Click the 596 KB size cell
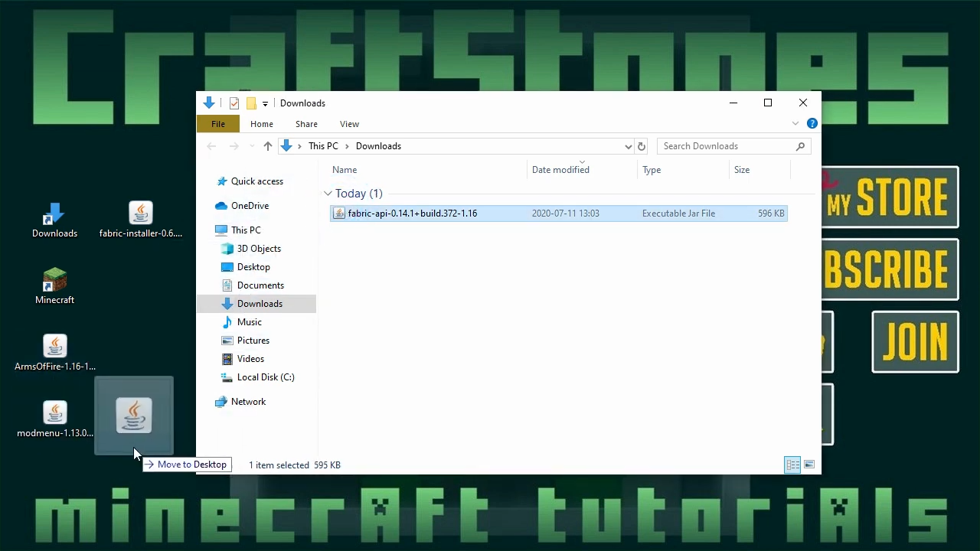Viewport: 980px width, 551px height. click(771, 214)
